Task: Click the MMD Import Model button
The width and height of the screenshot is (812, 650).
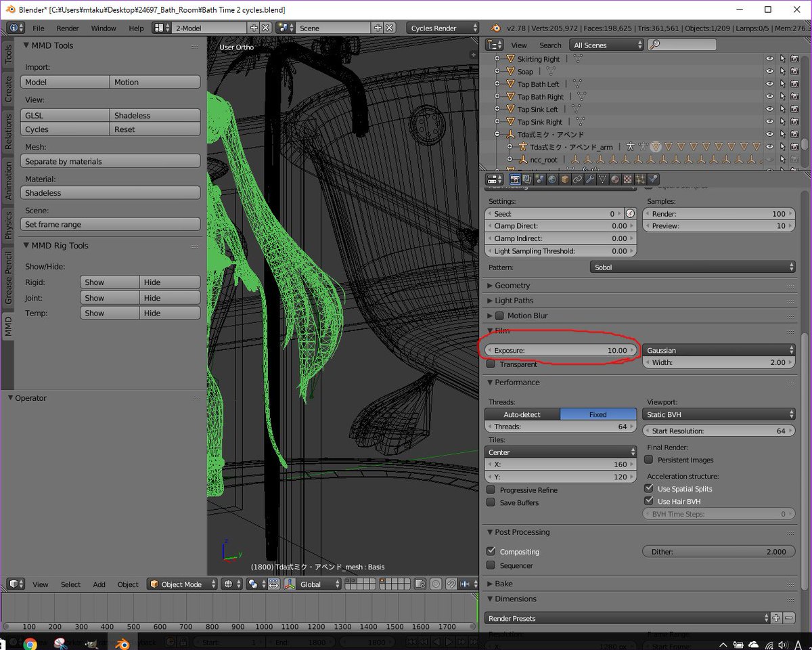Action: click(65, 82)
